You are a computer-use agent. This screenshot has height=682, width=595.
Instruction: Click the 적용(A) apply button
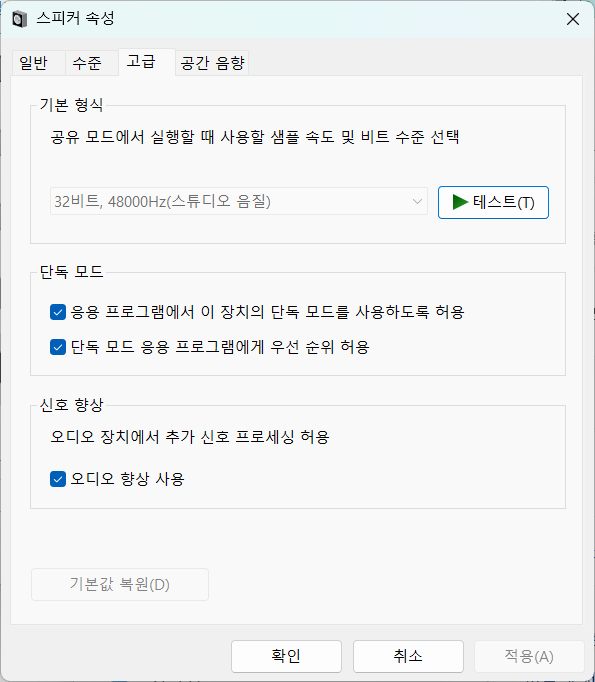(529, 656)
